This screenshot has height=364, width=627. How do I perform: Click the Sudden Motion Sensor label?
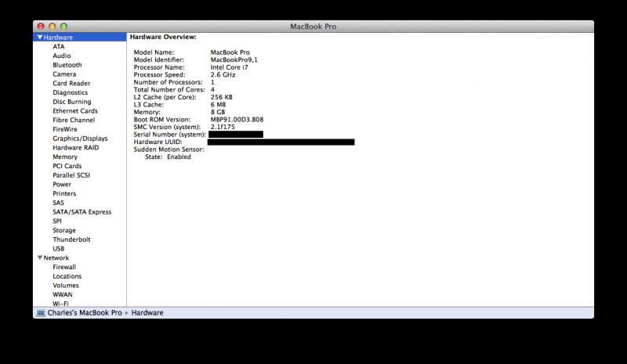click(x=169, y=150)
